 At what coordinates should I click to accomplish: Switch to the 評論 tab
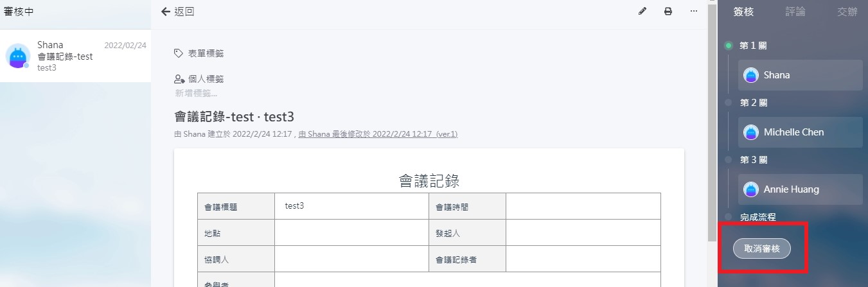(x=795, y=12)
